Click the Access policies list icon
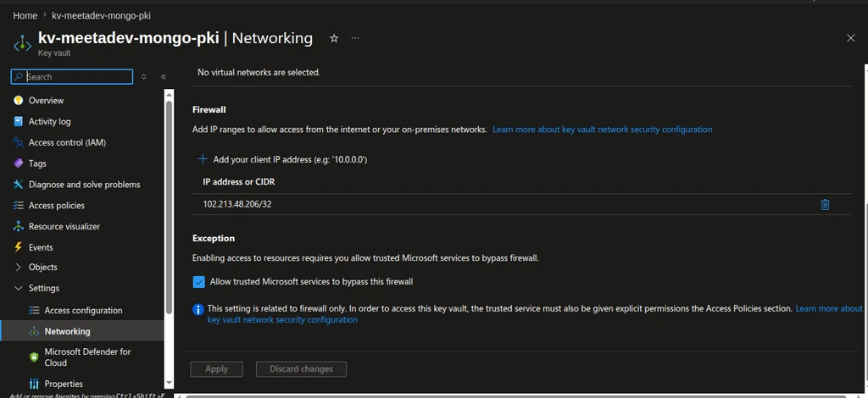 pyautogui.click(x=19, y=206)
